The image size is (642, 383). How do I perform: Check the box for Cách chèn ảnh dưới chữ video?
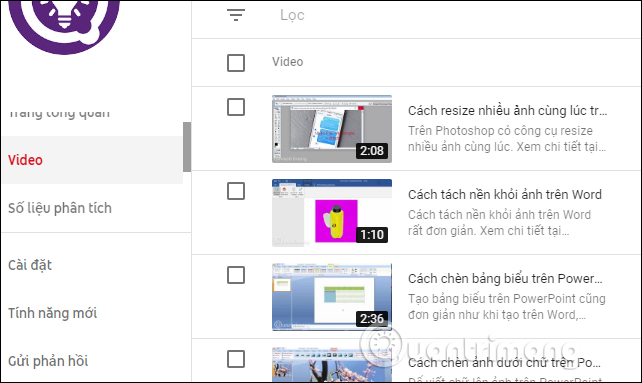pos(236,359)
